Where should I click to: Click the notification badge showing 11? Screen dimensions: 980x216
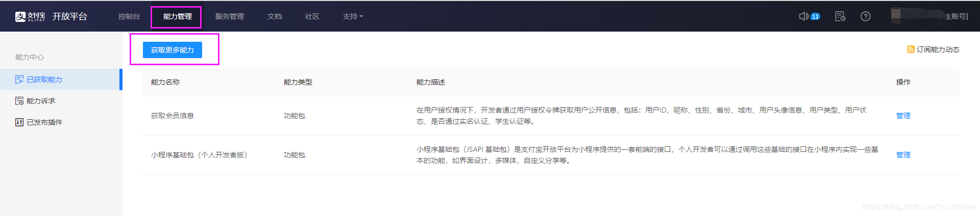(815, 16)
